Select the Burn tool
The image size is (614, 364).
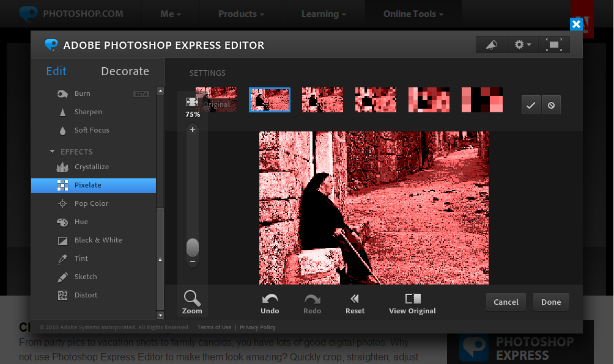[x=82, y=93]
